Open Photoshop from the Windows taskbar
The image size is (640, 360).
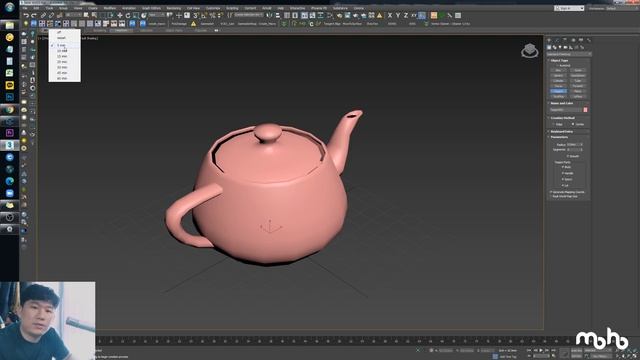coord(9,97)
